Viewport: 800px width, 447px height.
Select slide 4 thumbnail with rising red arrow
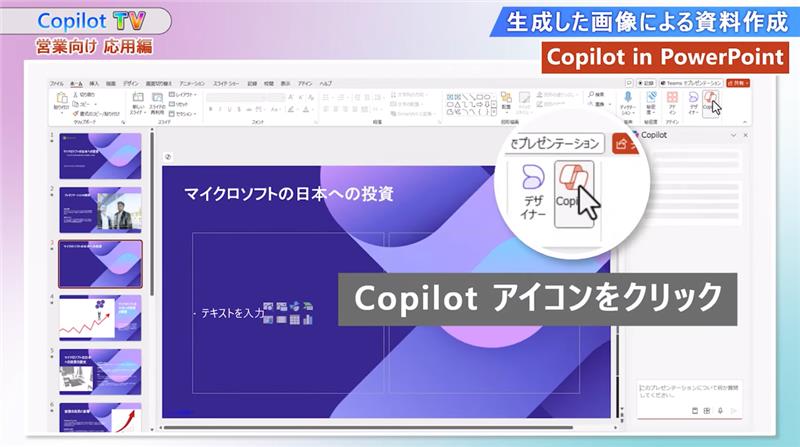[x=101, y=318]
